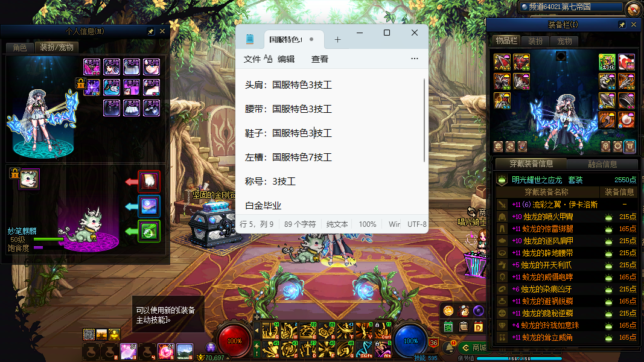Add a new Notepad tab with plus button
Viewport: 644px width, 362px height.
pos(337,40)
